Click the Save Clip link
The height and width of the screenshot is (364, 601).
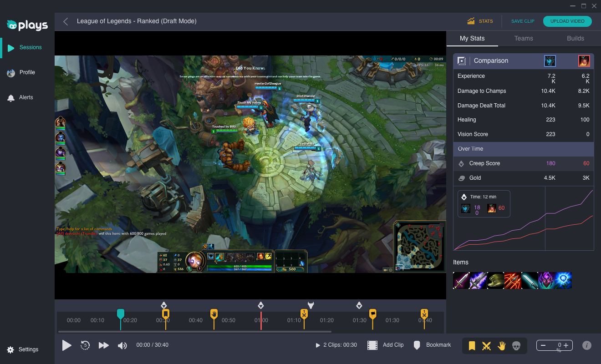[523, 21]
